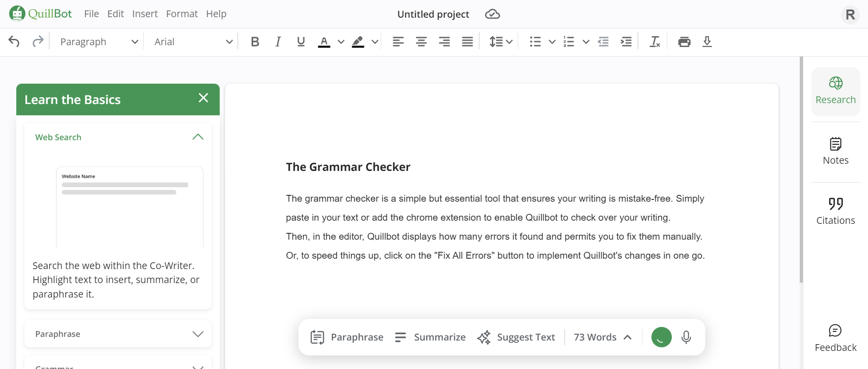This screenshot has width=868, height=369.
Task: Open the R user profile avatar
Action: pos(850,14)
